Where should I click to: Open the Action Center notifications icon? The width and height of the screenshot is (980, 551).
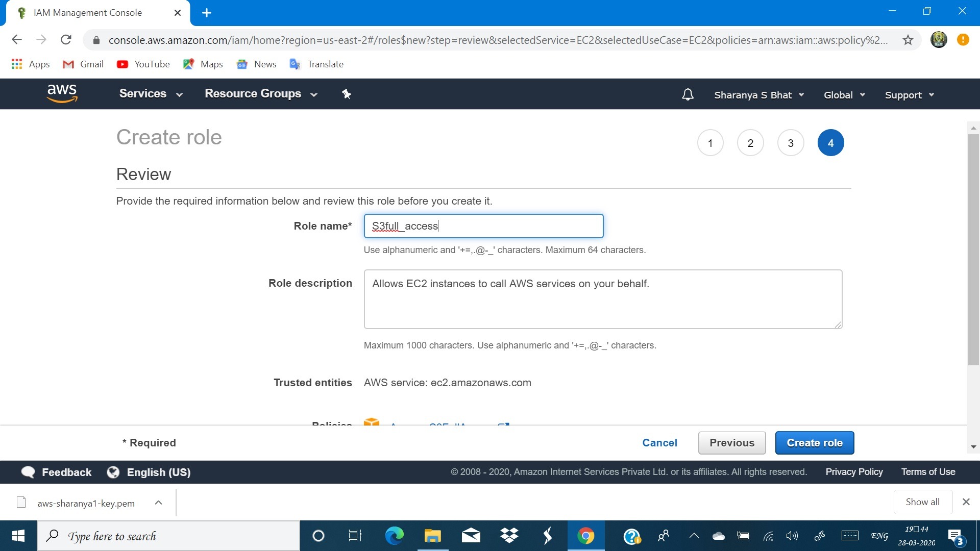pyautogui.click(x=955, y=536)
